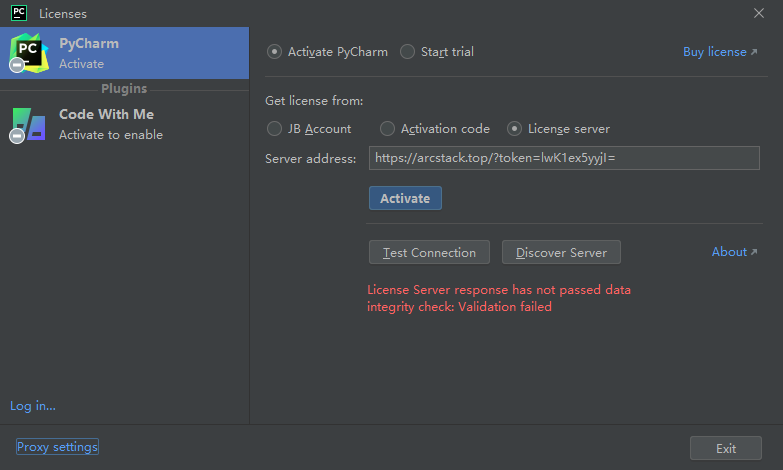The width and height of the screenshot is (783, 470).
Task: Click the Test Connection button
Action: (x=429, y=252)
